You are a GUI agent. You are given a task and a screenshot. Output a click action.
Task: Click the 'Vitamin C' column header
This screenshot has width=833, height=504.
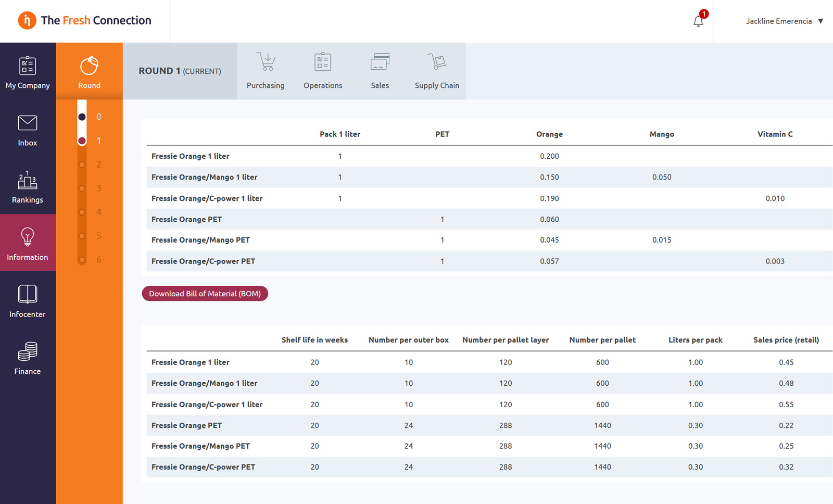[775, 134]
